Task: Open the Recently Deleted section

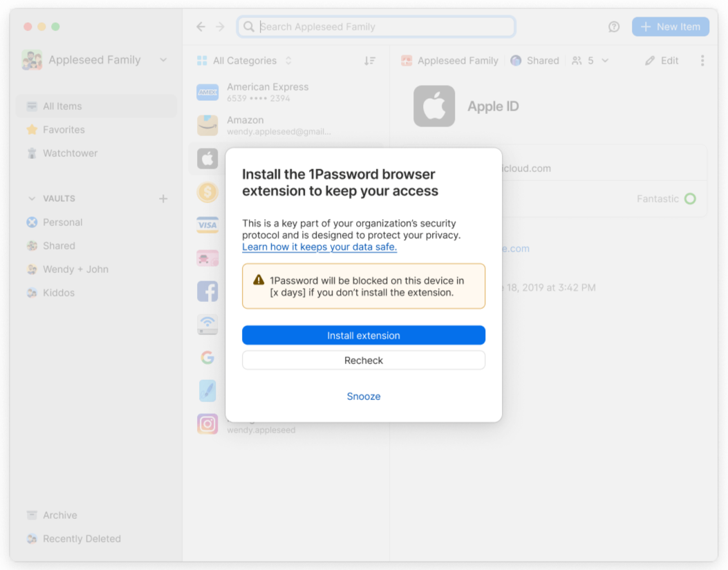Action: (x=74, y=538)
